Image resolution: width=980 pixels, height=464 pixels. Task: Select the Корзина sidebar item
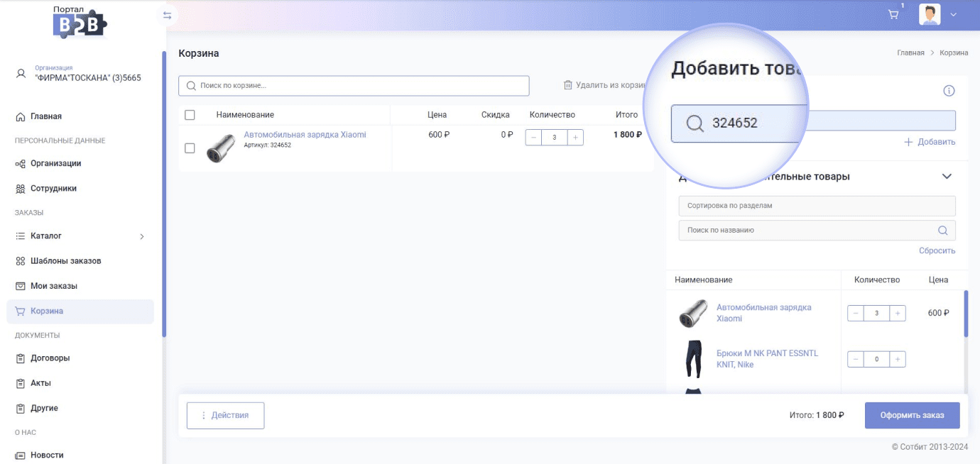click(80, 311)
